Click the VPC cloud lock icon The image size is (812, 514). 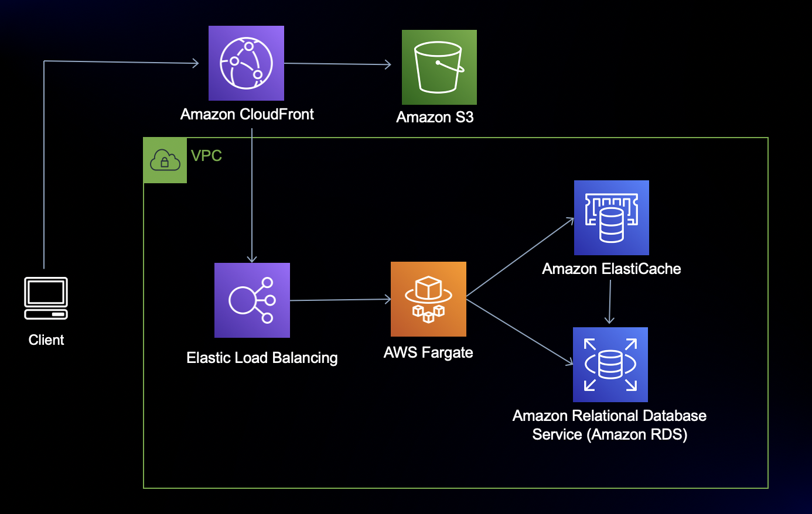pos(165,160)
